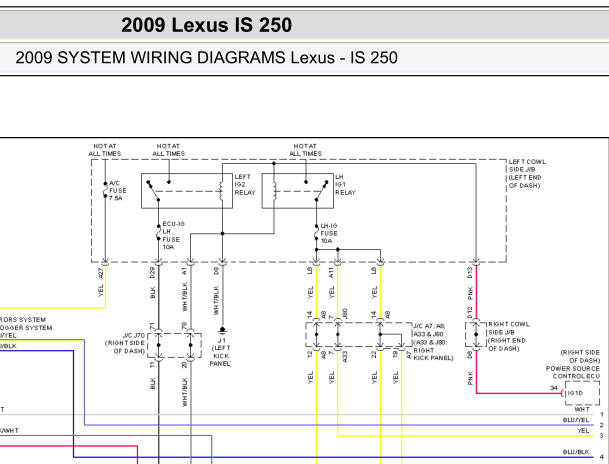Click the "PNK" label below connector D6
609x464 pixels.
[x=470, y=378]
